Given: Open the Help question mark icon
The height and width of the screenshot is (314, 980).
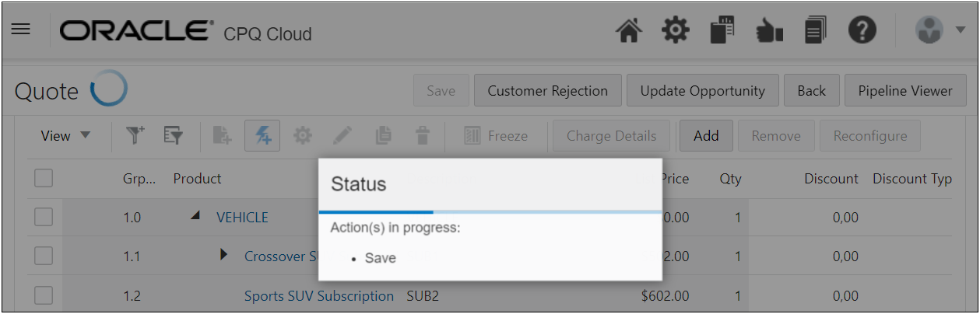Looking at the screenshot, I should (862, 31).
